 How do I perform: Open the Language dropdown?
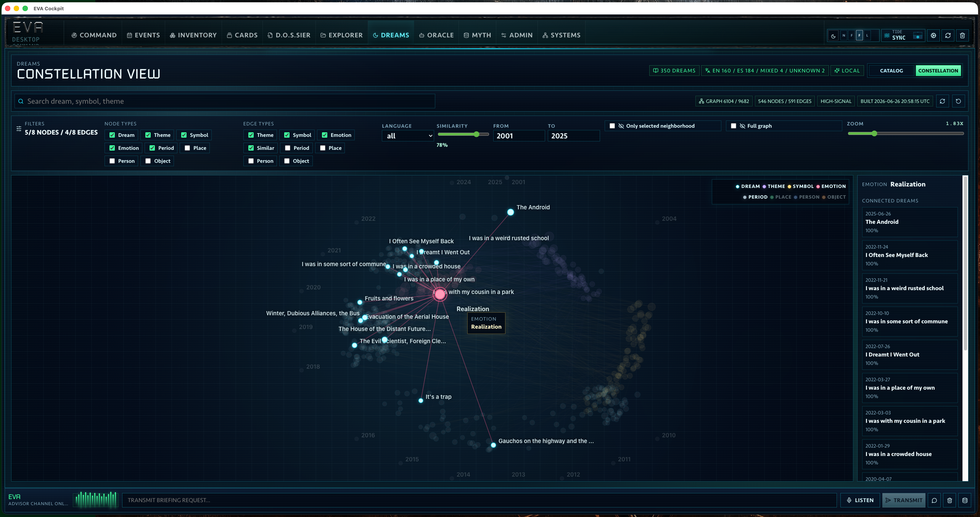pos(408,136)
